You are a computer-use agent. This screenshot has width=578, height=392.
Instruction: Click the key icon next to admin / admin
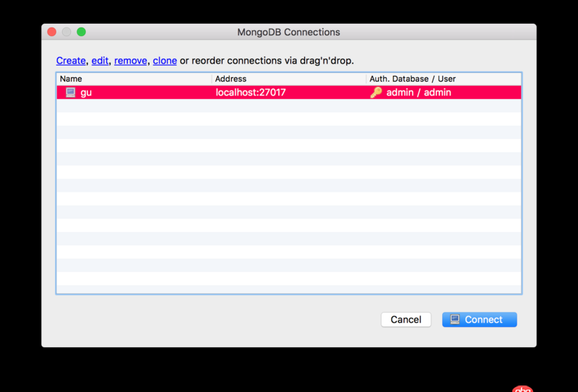coord(376,92)
